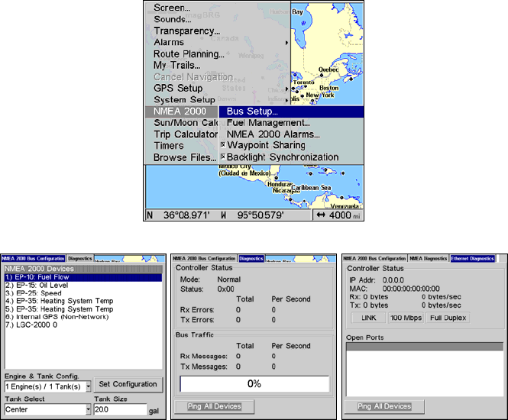Toggle the Waypoint Sharing checkbox
The image size is (508, 420).
(223, 145)
